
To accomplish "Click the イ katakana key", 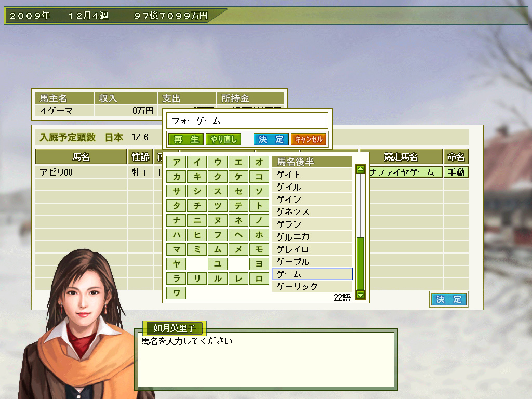I will [x=197, y=162].
